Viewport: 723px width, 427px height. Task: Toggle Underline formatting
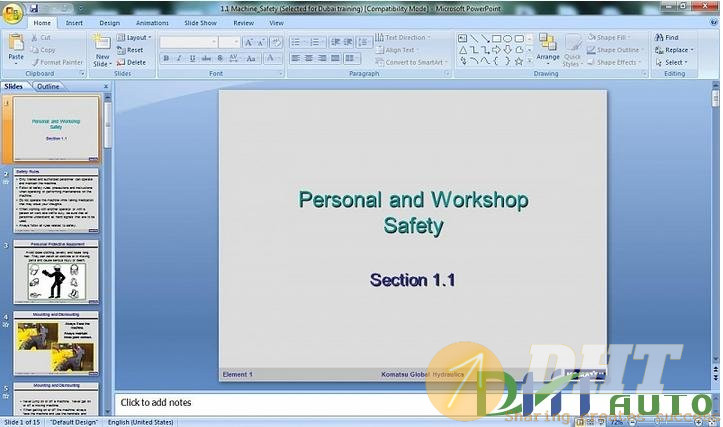click(193, 58)
